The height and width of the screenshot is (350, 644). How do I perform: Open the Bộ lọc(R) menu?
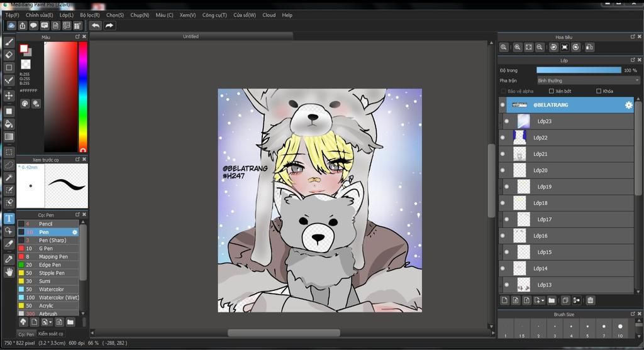coord(90,15)
